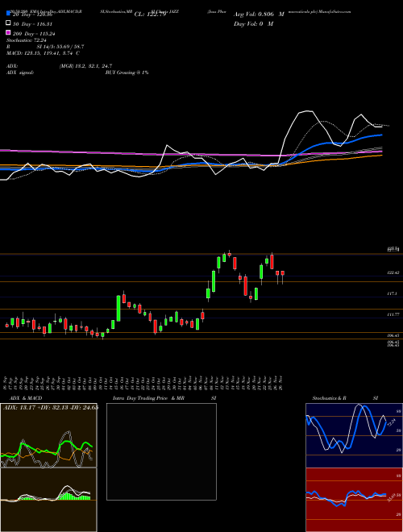Open the red RSI oscillator chart
The width and height of the screenshot is (403, 532).
pos(354,500)
